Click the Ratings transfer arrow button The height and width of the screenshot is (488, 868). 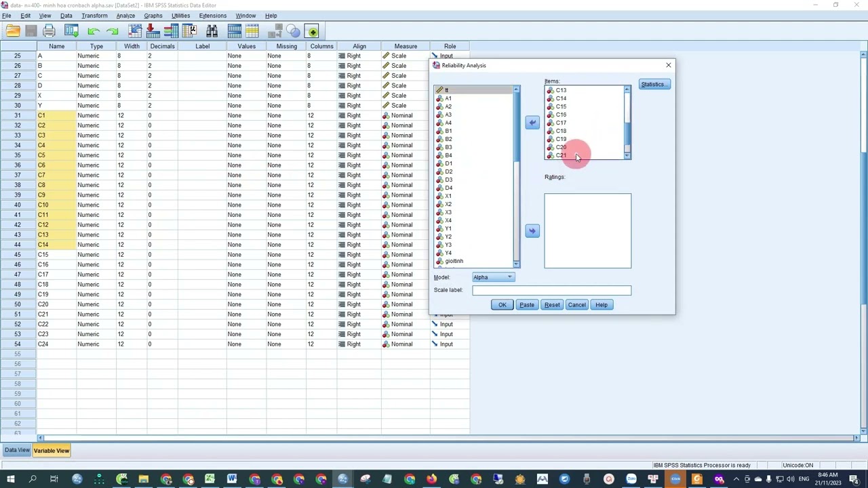click(532, 231)
